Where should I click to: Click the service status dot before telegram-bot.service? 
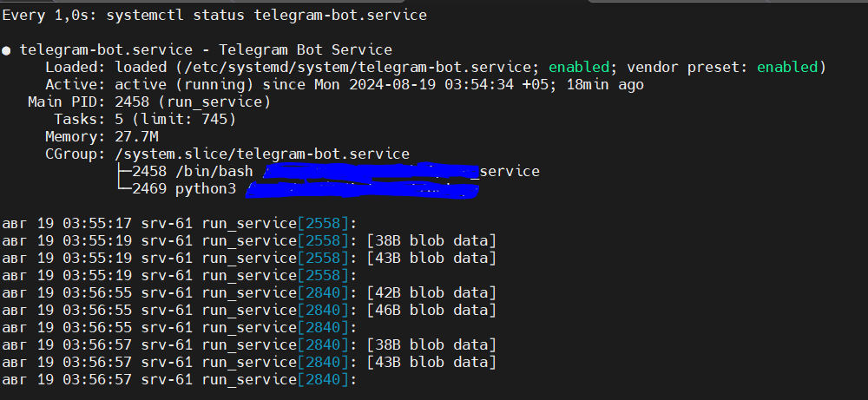coord(7,50)
